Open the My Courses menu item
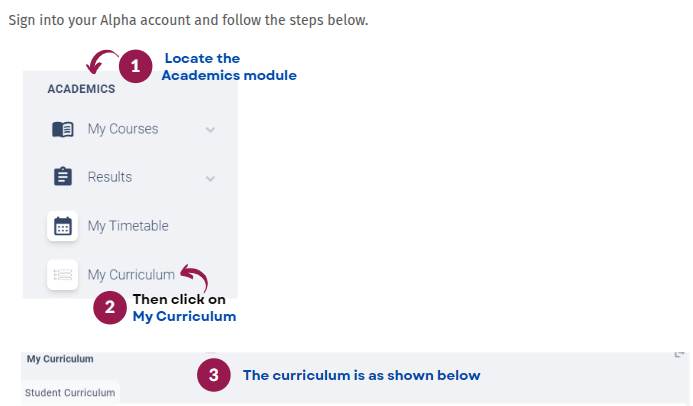 pyautogui.click(x=123, y=129)
